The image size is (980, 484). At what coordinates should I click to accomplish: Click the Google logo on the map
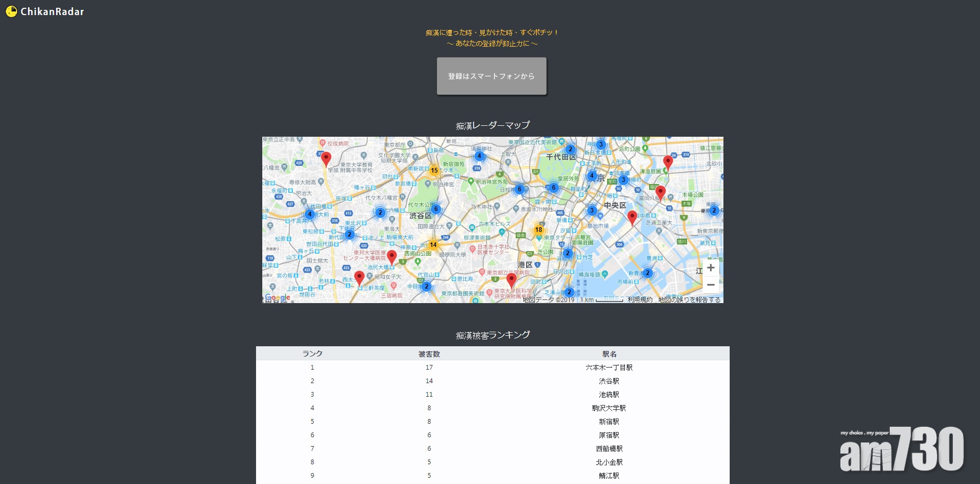[x=277, y=298]
